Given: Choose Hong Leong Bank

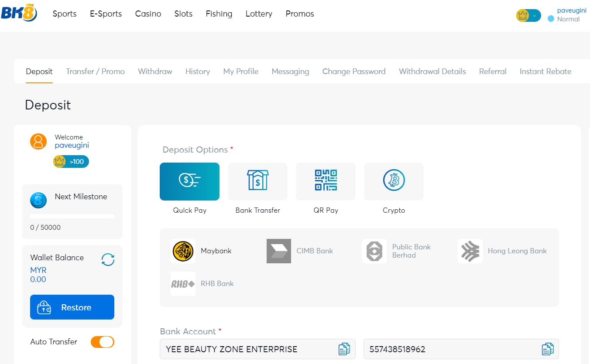Looking at the screenshot, I should [x=502, y=251].
